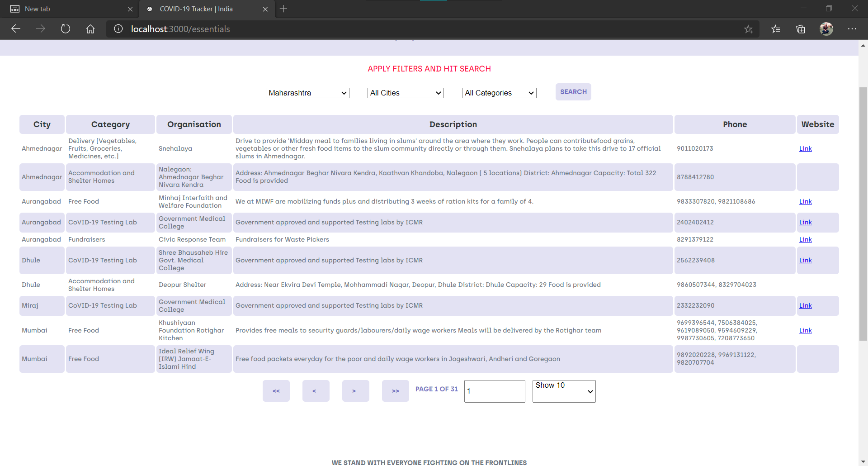868x466 pixels.
Task: Open the All Categories dropdown
Action: (x=499, y=93)
